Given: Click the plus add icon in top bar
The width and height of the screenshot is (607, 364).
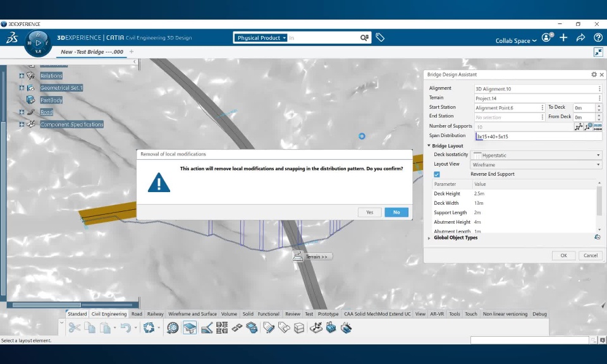Looking at the screenshot, I should (563, 37).
